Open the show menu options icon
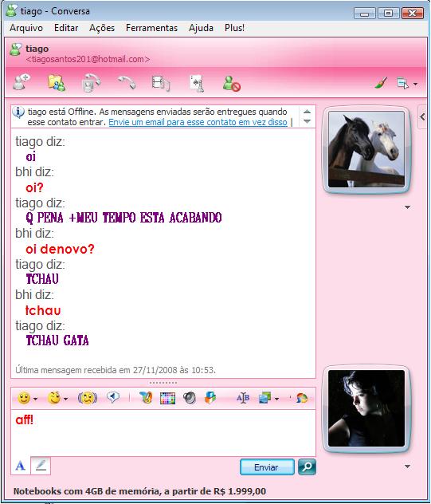The width and height of the screenshot is (431, 504). (403, 83)
